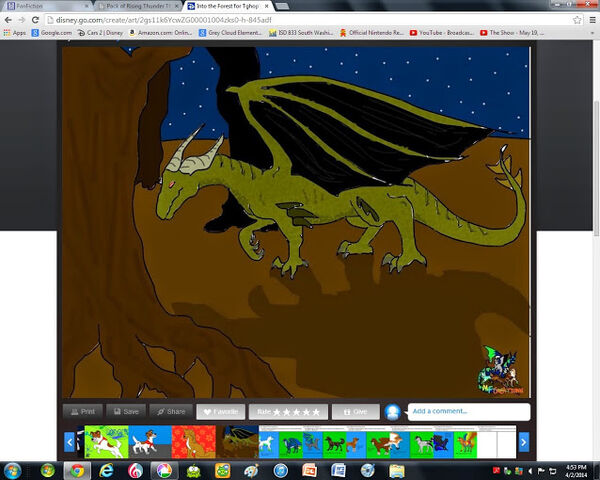This screenshot has width=600, height=480.
Task: Click the Give gift button
Action: [x=355, y=412]
